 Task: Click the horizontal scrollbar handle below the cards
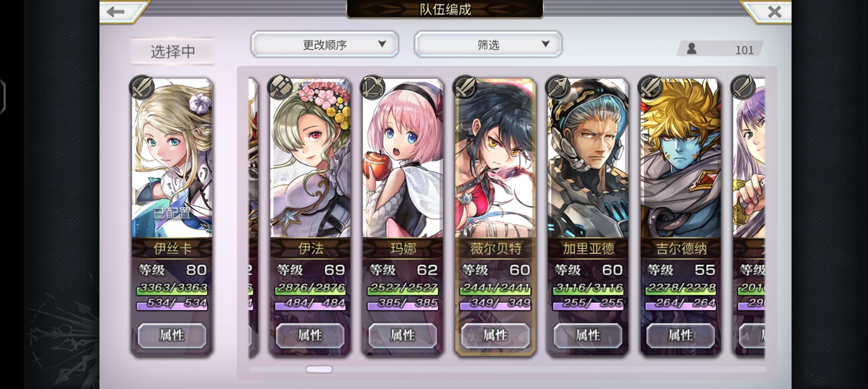319,369
